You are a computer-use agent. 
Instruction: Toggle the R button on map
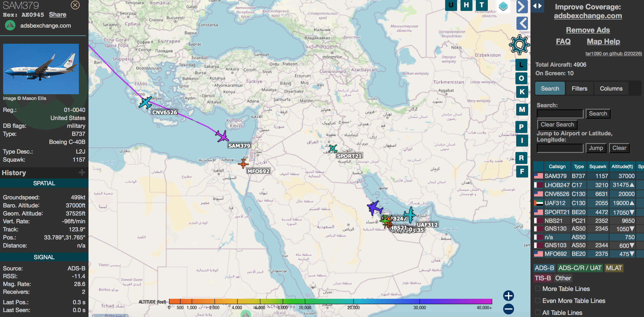click(x=521, y=158)
